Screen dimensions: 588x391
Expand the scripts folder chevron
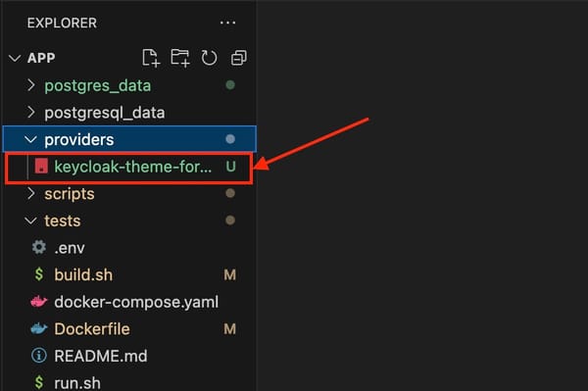click(31, 193)
